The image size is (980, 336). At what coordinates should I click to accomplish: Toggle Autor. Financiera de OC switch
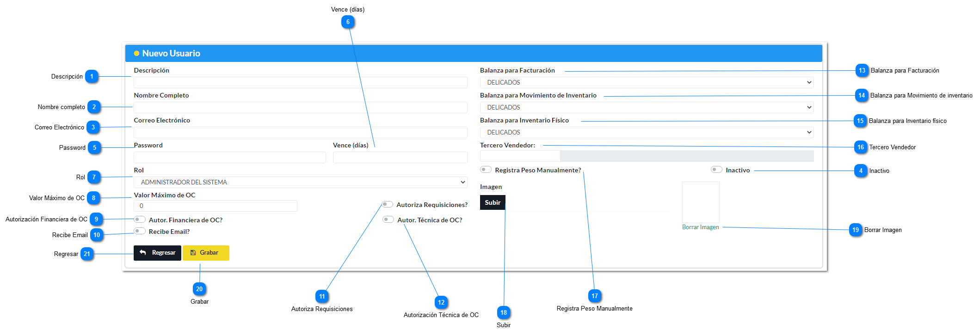tap(140, 220)
